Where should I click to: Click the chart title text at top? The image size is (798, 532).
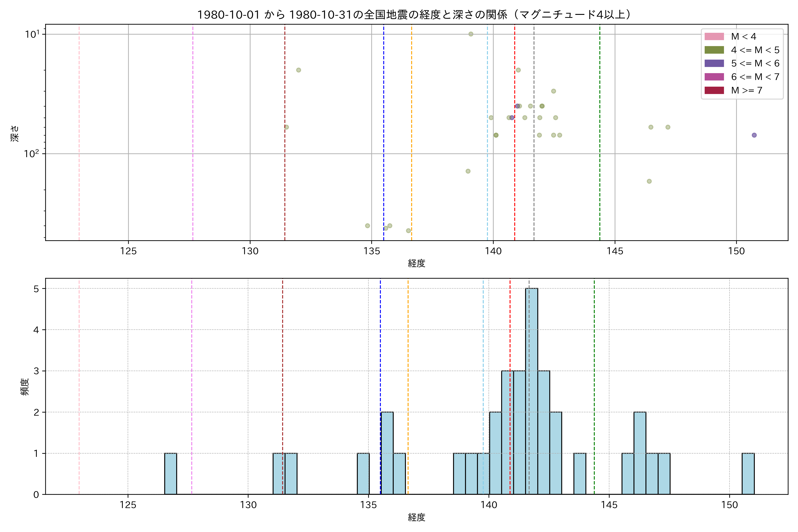(x=415, y=15)
